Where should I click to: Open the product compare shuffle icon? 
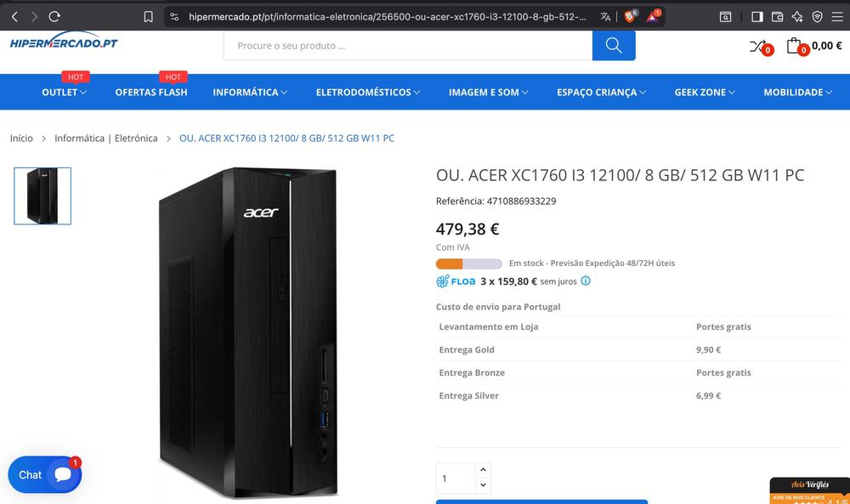pyautogui.click(x=757, y=46)
